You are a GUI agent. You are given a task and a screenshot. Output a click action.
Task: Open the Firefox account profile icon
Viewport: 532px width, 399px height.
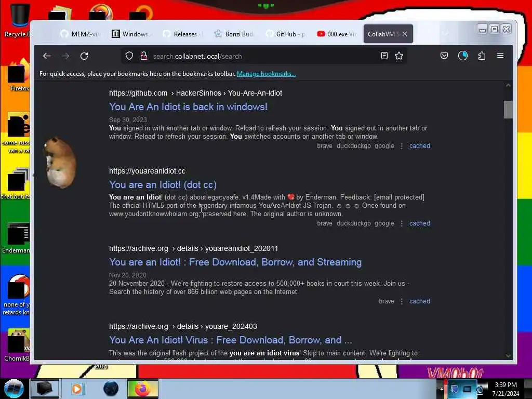[x=463, y=56]
